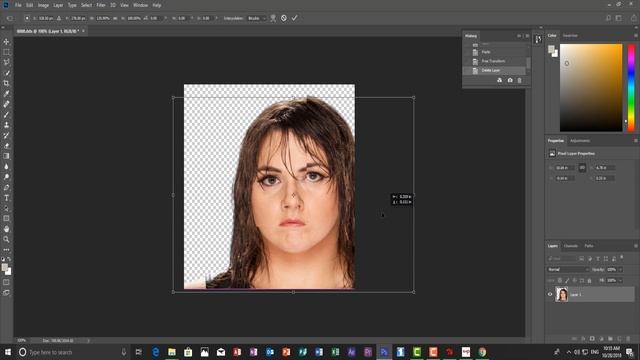Switch to the Adjustments tab
Screen dimensions: 640x360
580,141
